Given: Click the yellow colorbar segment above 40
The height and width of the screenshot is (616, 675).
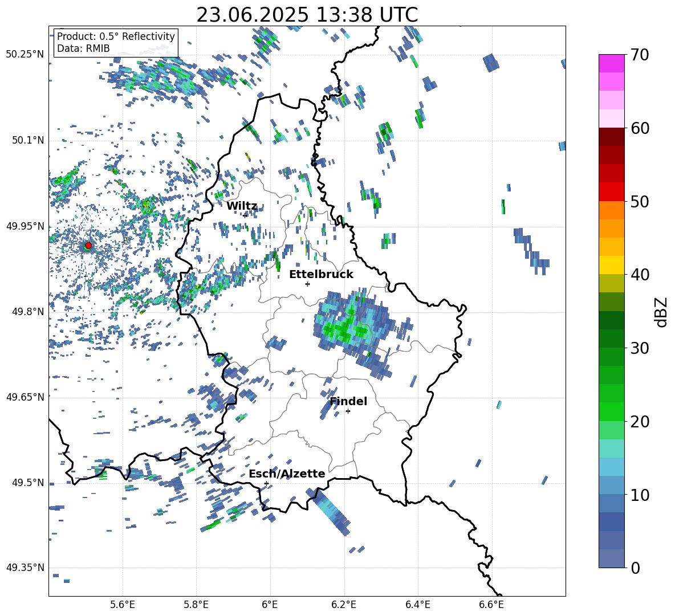Looking at the screenshot, I should [x=611, y=265].
